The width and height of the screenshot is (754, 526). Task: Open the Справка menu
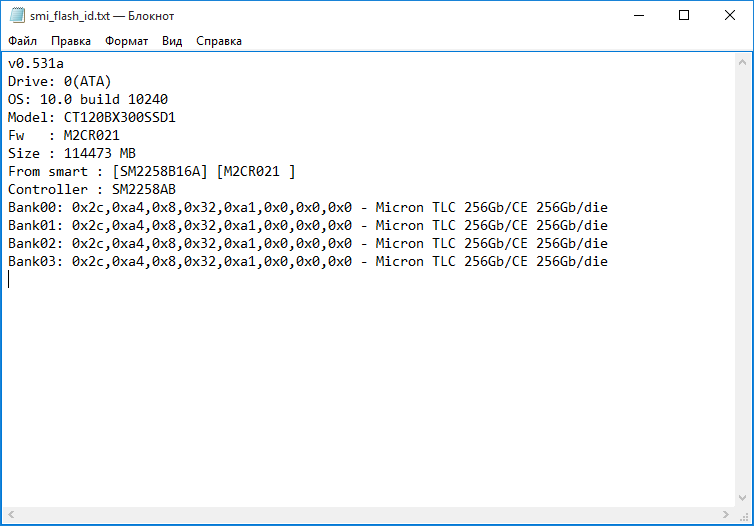[x=219, y=41]
